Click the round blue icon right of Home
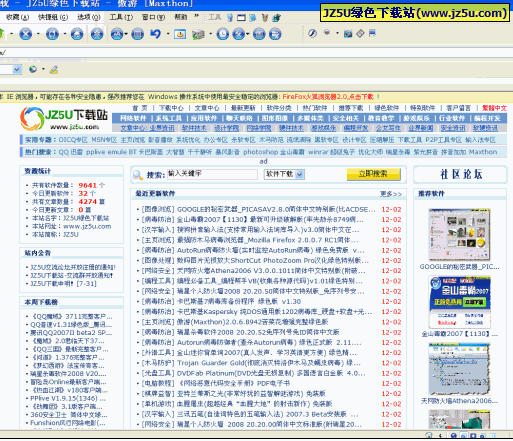 coord(97,34)
